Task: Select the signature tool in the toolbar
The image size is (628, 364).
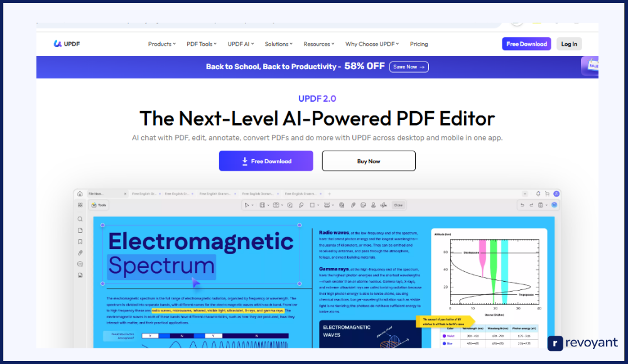Action: tap(384, 205)
